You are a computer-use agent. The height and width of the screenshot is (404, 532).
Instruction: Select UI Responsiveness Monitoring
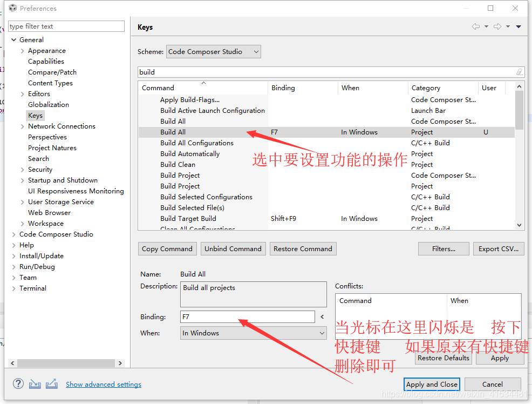76,191
